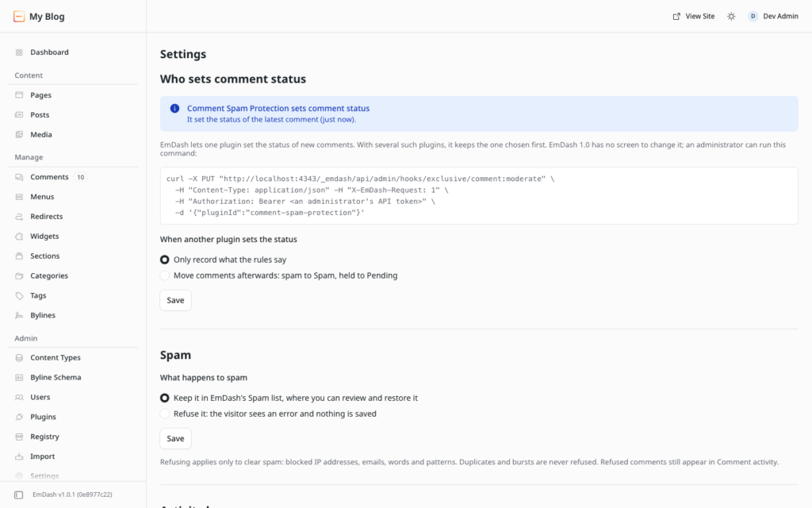This screenshot has width=812, height=508.
Task: Click the Comments speech bubble icon
Action: click(19, 177)
